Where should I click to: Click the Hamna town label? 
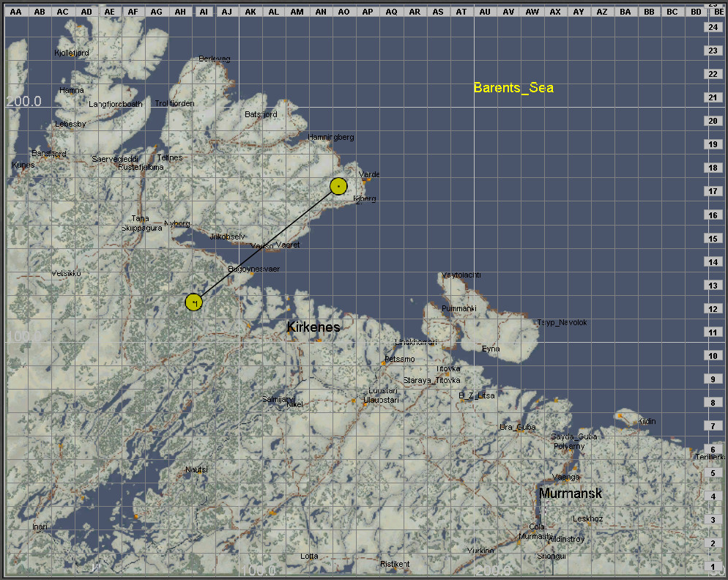click(x=72, y=90)
